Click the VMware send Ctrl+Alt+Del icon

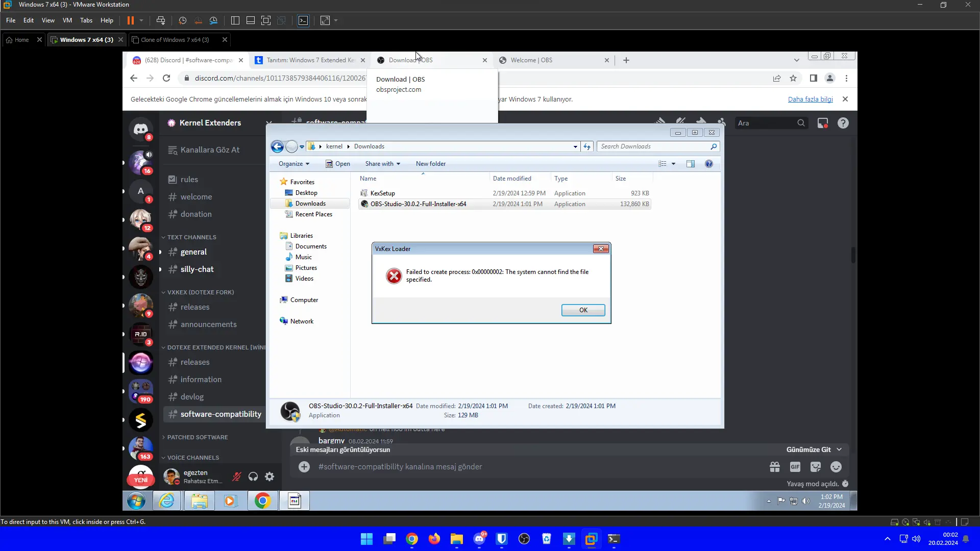pos(161,20)
